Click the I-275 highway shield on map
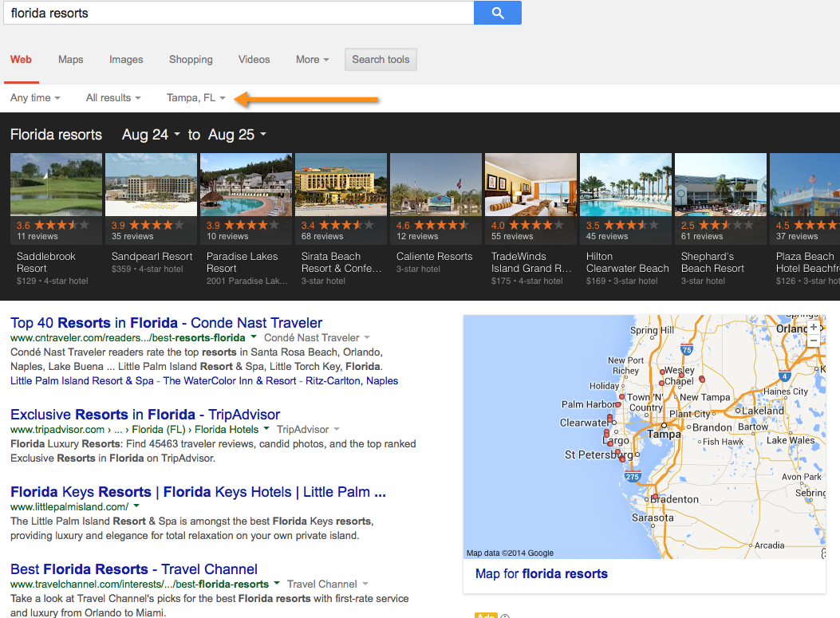This screenshot has height=618, width=840. coord(632,477)
